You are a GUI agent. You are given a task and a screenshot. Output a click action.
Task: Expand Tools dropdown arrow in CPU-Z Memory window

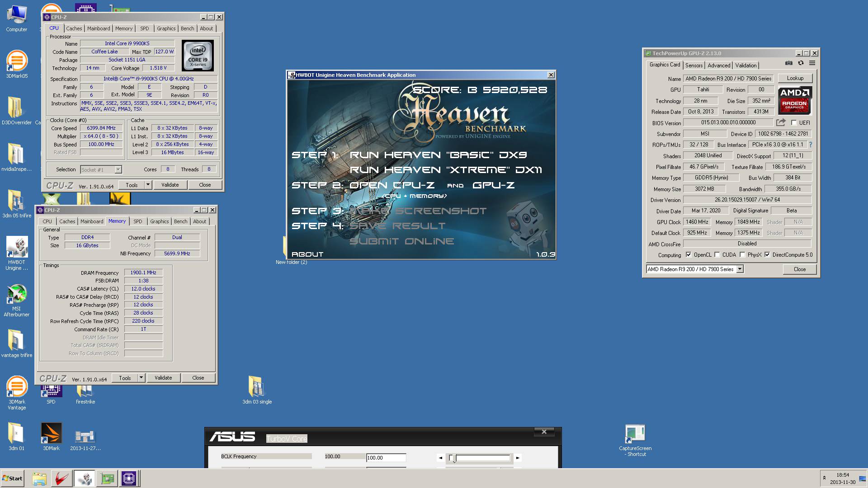(141, 378)
